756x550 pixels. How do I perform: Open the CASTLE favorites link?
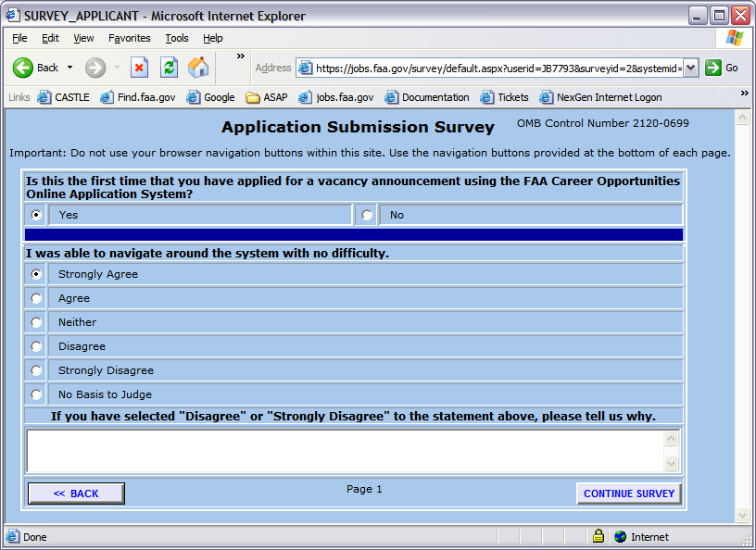click(x=63, y=97)
